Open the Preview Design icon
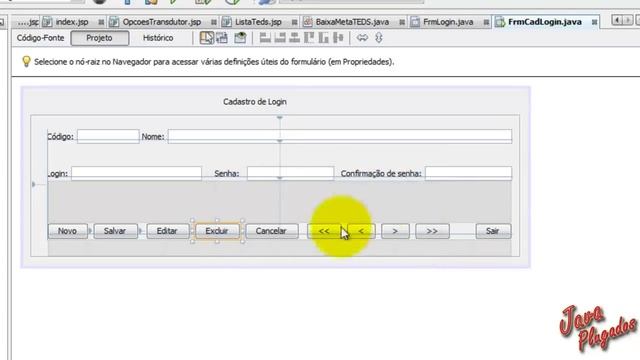Viewport: 640px width, 360px height. tap(240, 38)
